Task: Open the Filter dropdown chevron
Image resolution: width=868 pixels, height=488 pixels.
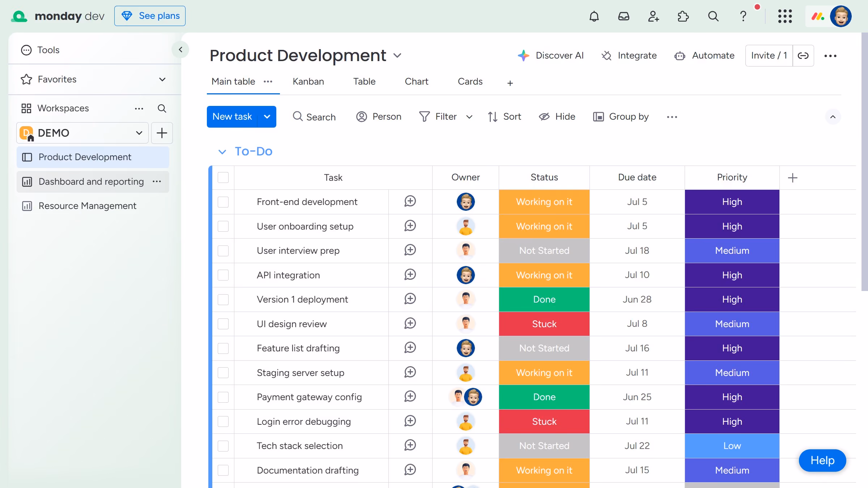Action: click(x=469, y=117)
